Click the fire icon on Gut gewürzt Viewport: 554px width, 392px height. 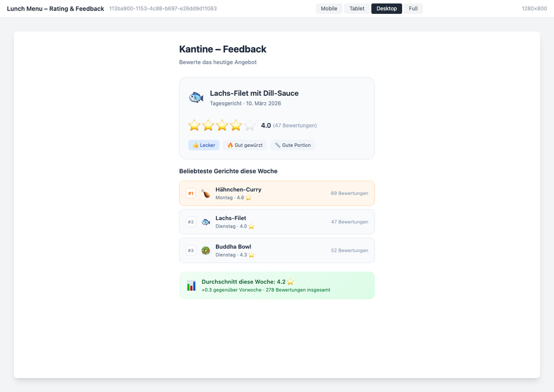point(230,145)
